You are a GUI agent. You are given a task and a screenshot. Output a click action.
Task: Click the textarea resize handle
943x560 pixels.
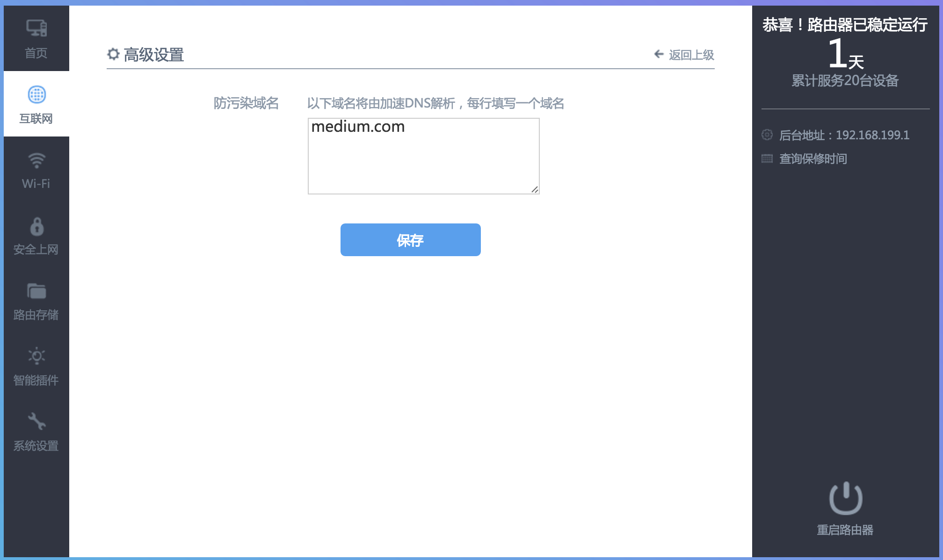pyautogui.click(x=535, y=189)
